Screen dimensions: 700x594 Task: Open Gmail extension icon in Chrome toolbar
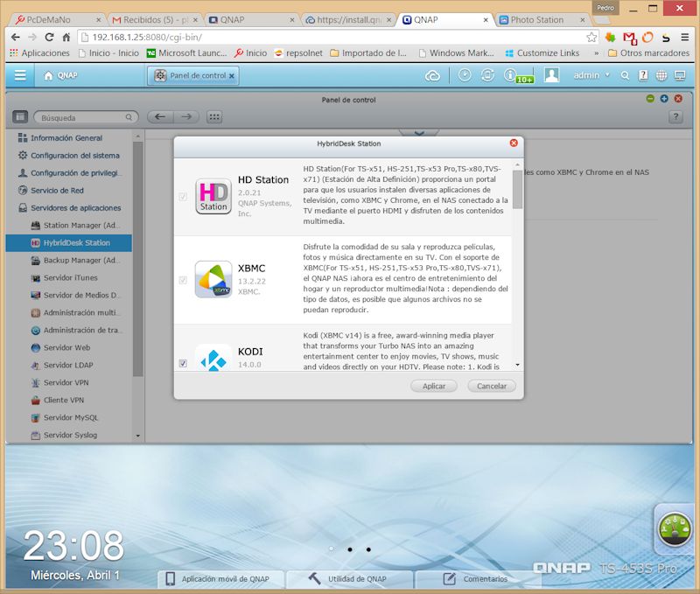[x=629, y=38]
